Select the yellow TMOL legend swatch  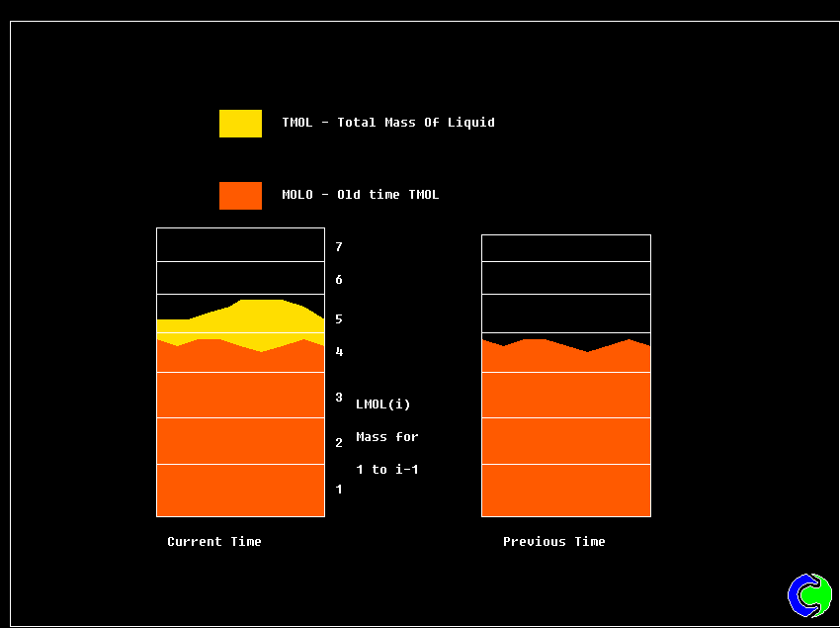(x=240, y=124)
